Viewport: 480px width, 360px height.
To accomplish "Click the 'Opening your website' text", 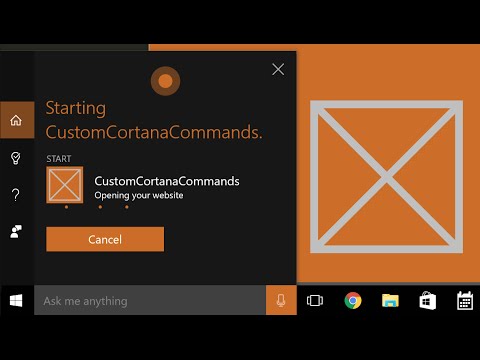I will tap(139, 195).
